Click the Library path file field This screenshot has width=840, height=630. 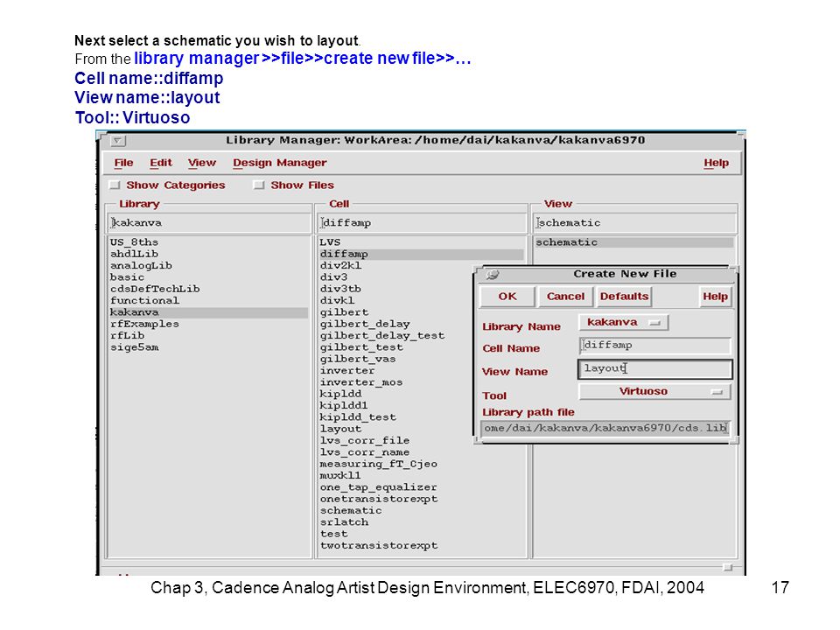pyautogui.click(x=605, y=428)
